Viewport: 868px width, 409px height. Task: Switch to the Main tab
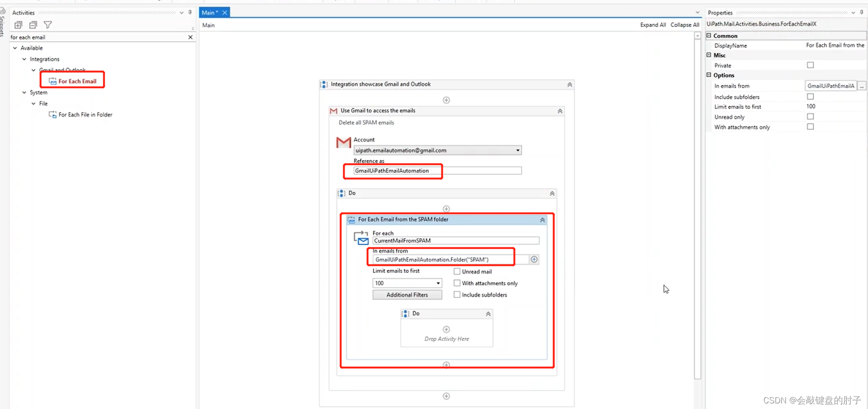pos(209,13)
